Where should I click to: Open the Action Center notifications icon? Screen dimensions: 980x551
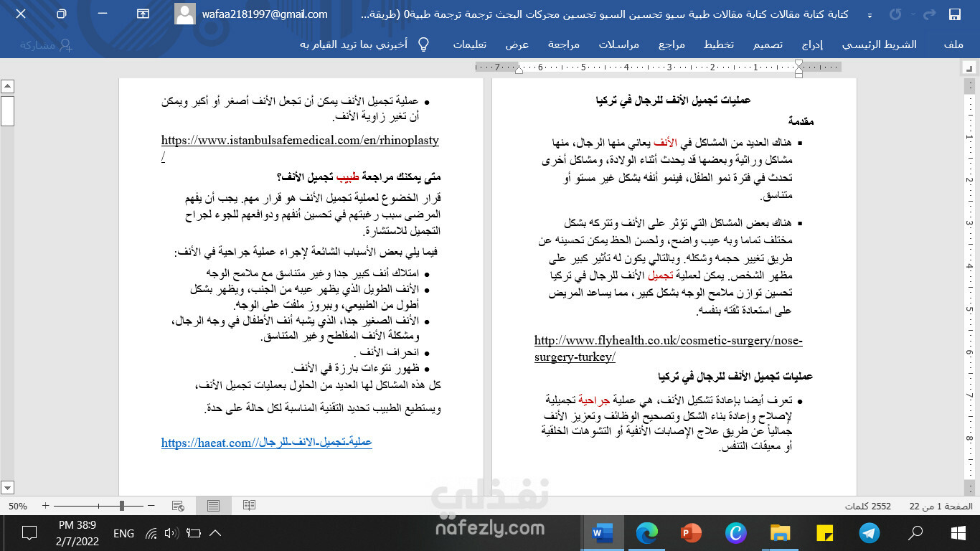[x=29, y=533]
